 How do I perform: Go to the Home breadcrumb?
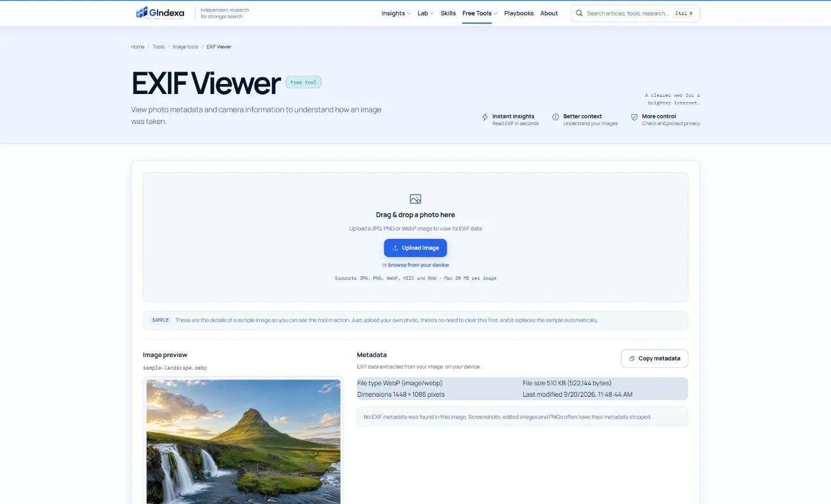[137, 47]
